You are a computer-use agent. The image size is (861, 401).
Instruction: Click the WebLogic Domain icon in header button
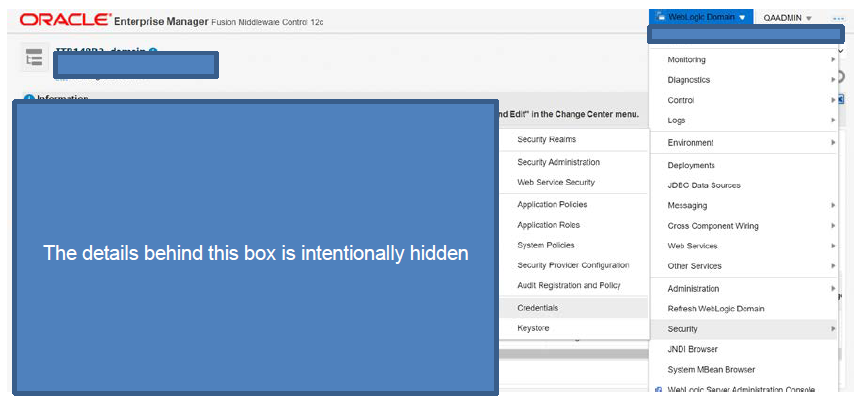(x=660, y=16)
